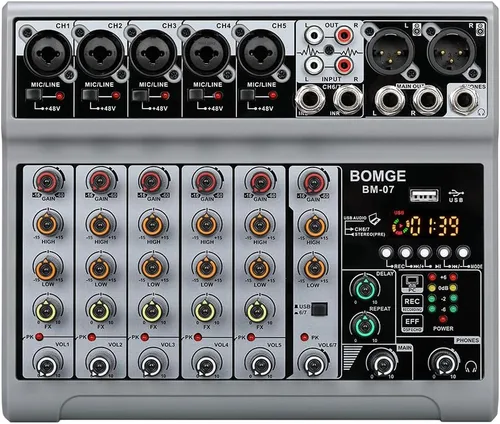The height and width of the screenshot is (424, 500).
Task: Push the previous track / volume down button
Action: point(444,253)
